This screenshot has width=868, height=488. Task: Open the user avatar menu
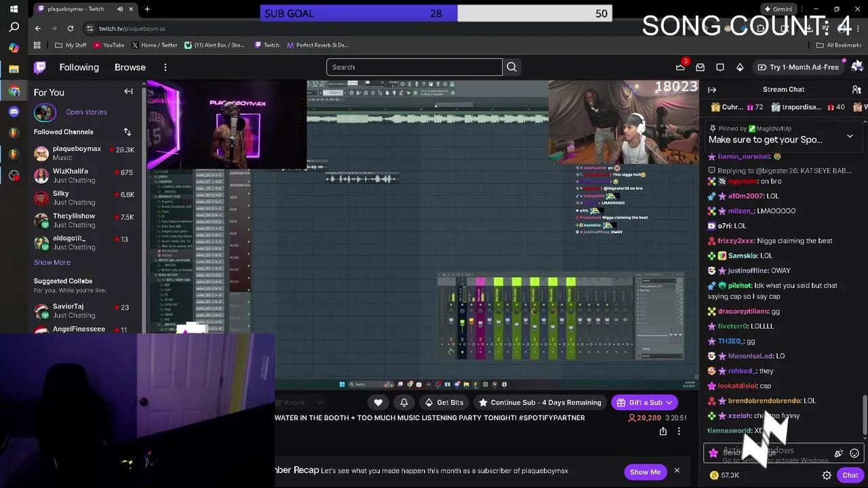point(856,66)
